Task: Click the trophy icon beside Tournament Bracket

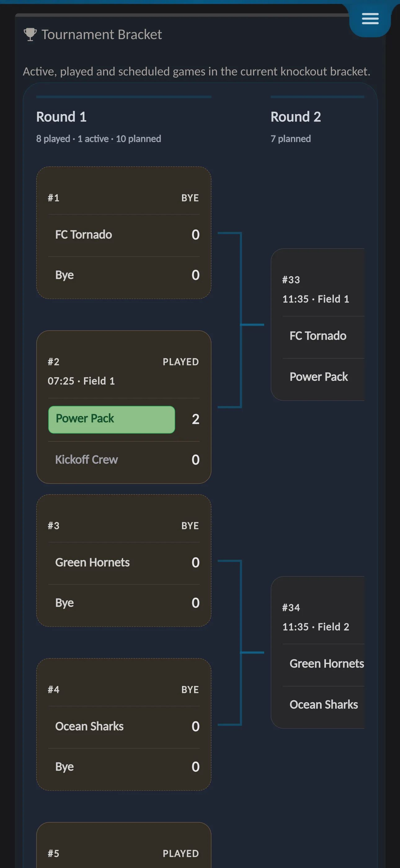Action: coord(30,34)
